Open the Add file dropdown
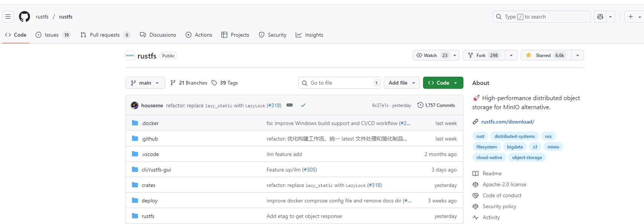 point(402,83)
